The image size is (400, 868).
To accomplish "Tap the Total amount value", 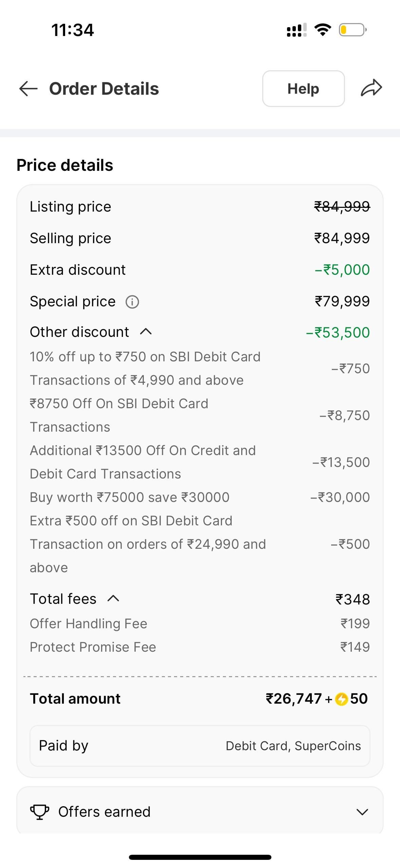I will (317, 699).
